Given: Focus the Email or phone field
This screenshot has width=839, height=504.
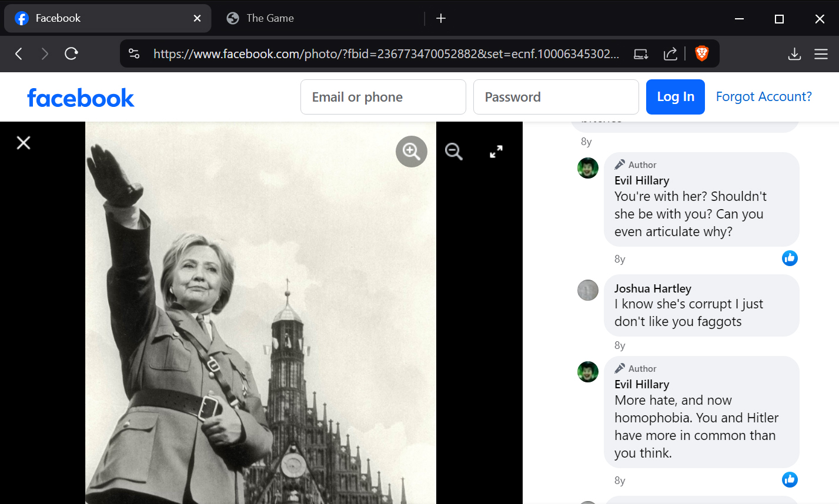Looking at the screenshot, I should 383,97.
